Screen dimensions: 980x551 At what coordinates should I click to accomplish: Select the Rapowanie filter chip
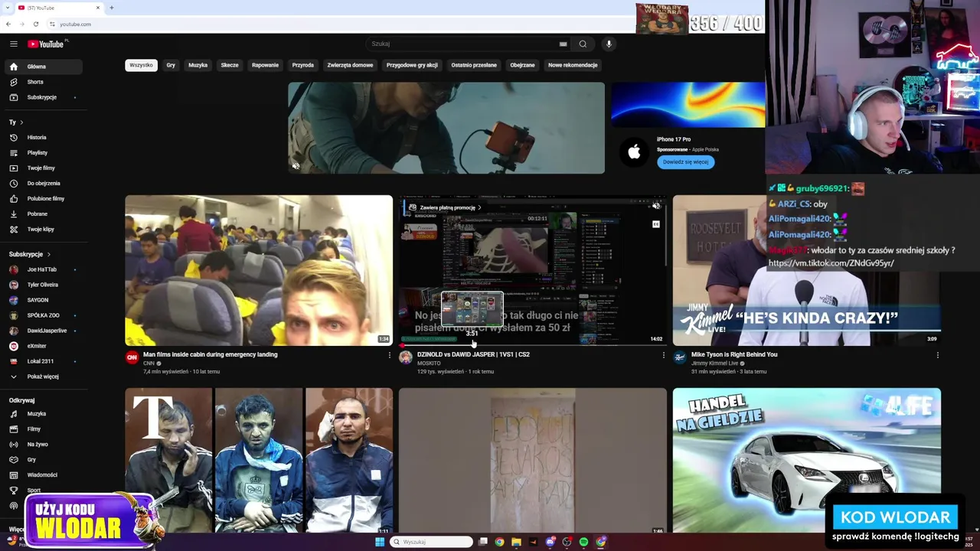(x=266, y=65)
